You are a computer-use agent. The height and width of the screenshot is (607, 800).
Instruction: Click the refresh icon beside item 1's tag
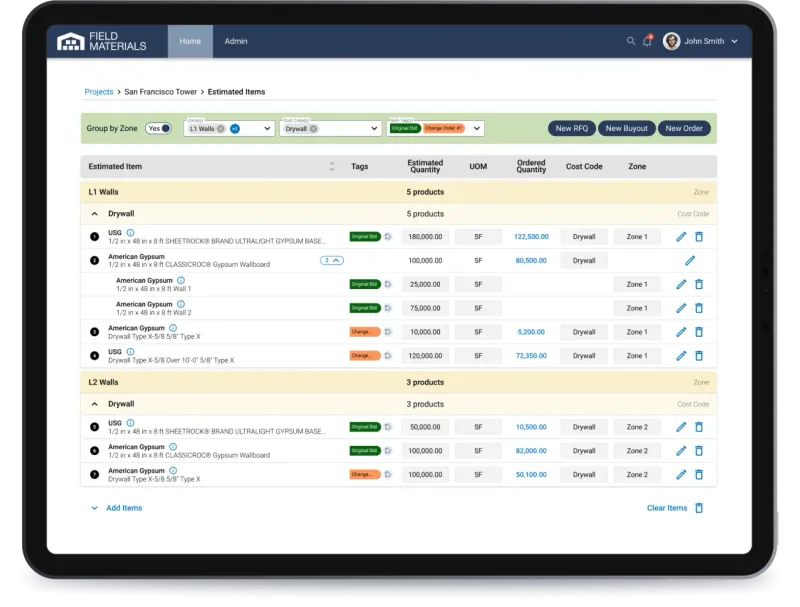pos(388,237)
